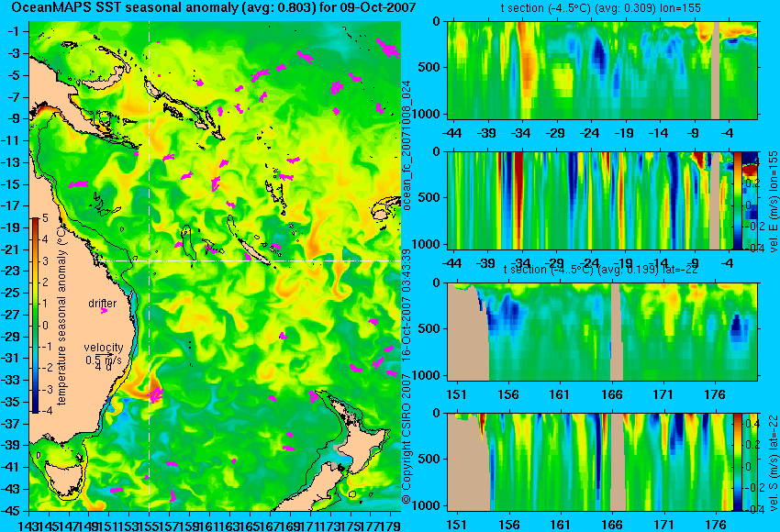Click the 'vel. S (m/s) lat=-22' vertical label
Image resolution: width=780 pixels, height=532 pixels.
773,462
